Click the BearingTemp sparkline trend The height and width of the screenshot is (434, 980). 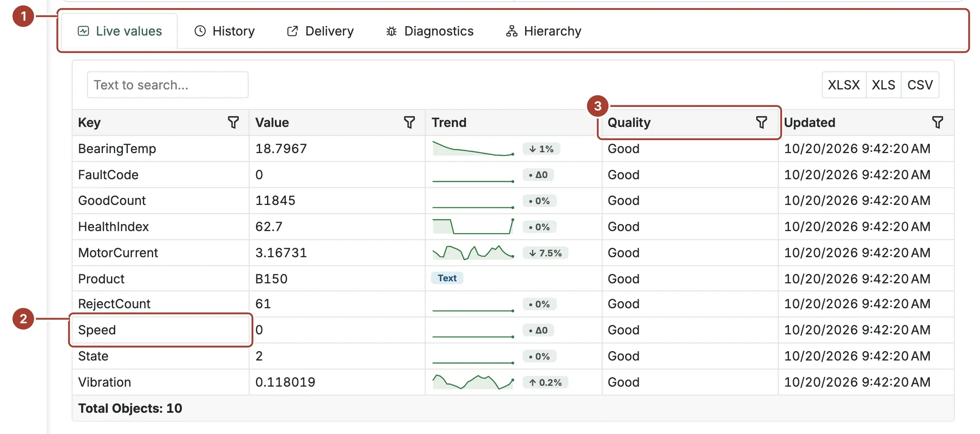click(x=473, y=149)
